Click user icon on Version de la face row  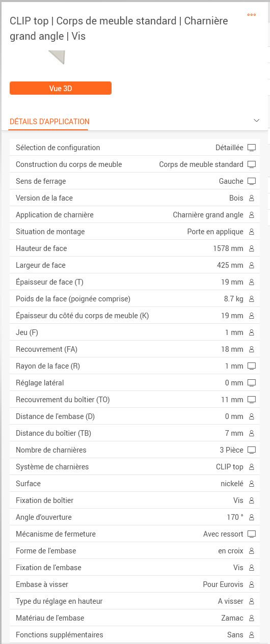[251, 198]
